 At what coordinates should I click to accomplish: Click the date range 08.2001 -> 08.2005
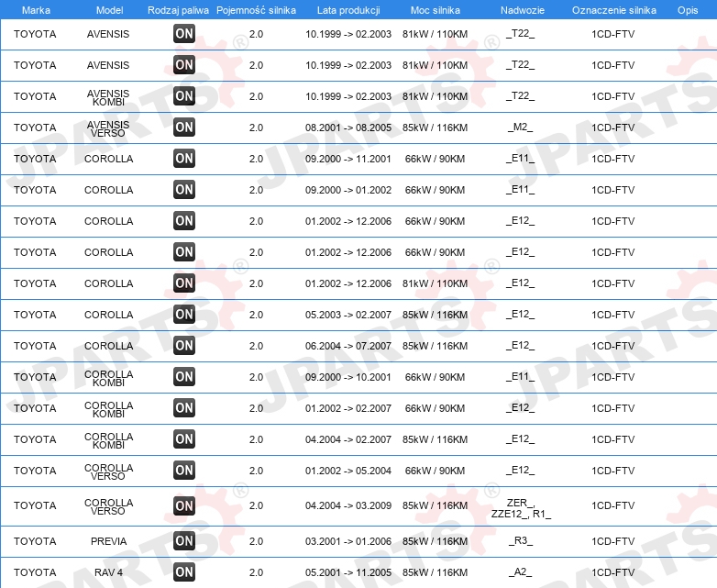(x=348, y=128)
